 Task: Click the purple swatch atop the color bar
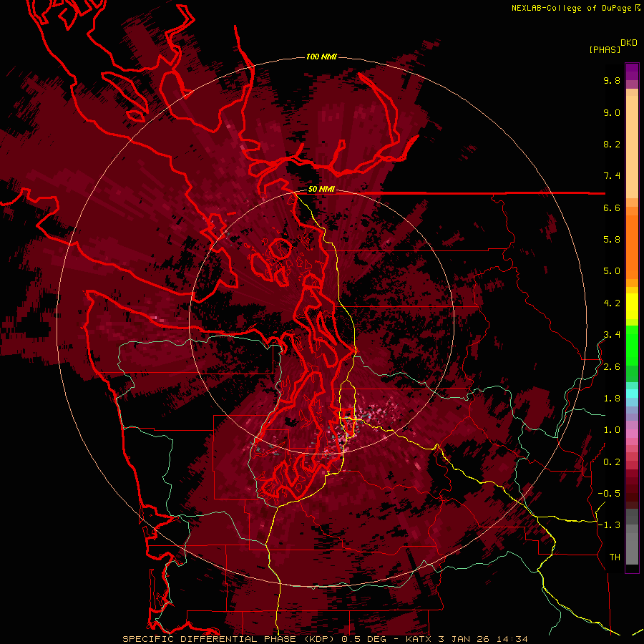pyautogui.click(x=632, y=72)
